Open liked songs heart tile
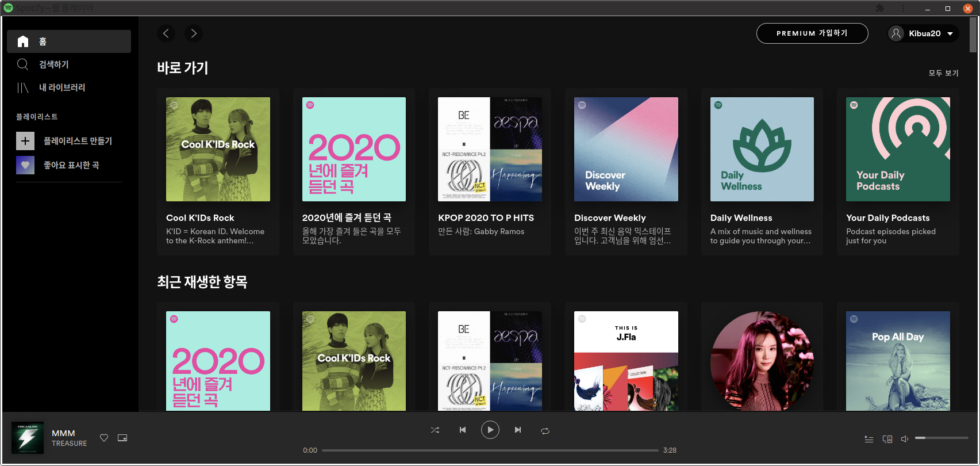 click(25, 165)
